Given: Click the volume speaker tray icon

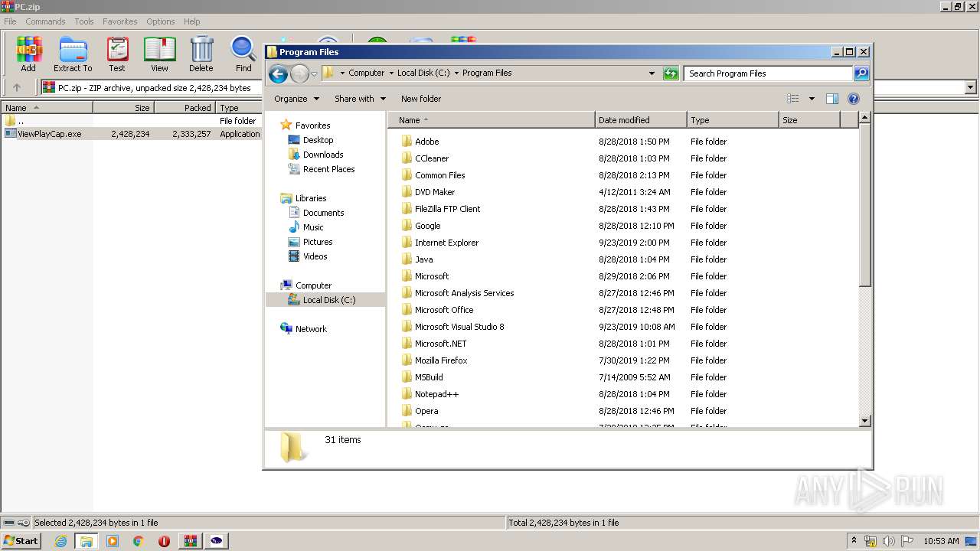Looking at the screenshot, I should (x=889, y=541).
